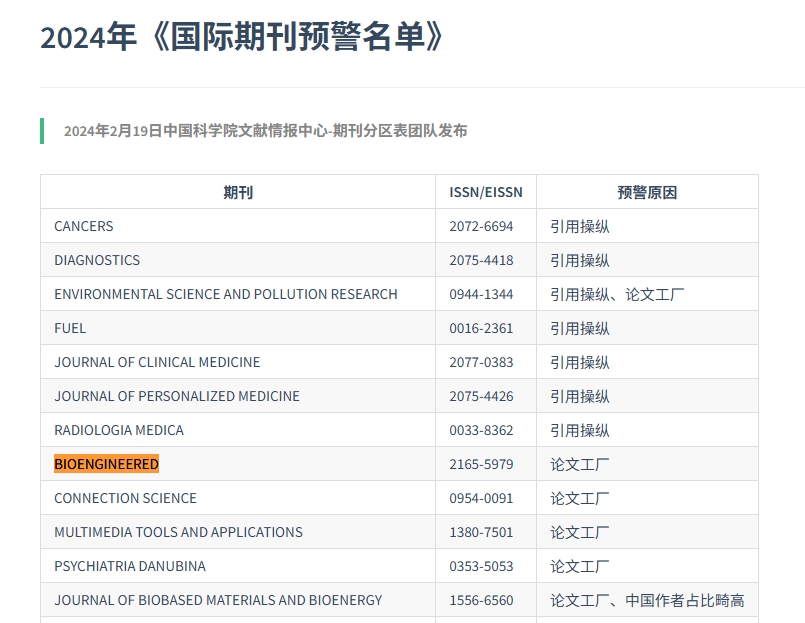
Task: Click the 期刊 column header
Action: tap(237, 192)
